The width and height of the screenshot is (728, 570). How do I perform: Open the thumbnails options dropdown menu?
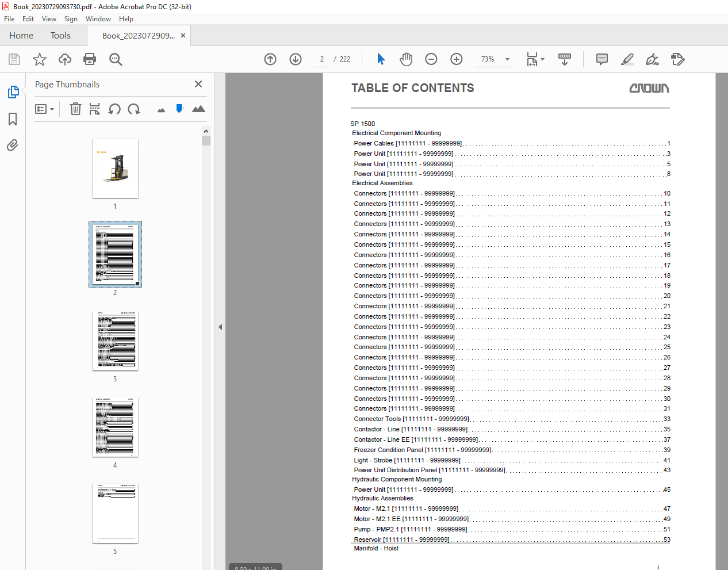tap(44, 109)
